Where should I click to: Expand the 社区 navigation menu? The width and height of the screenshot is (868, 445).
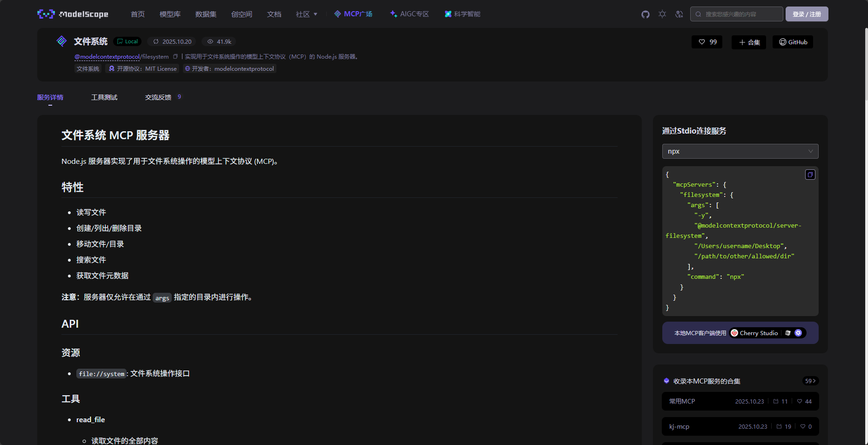click(306, 14)
